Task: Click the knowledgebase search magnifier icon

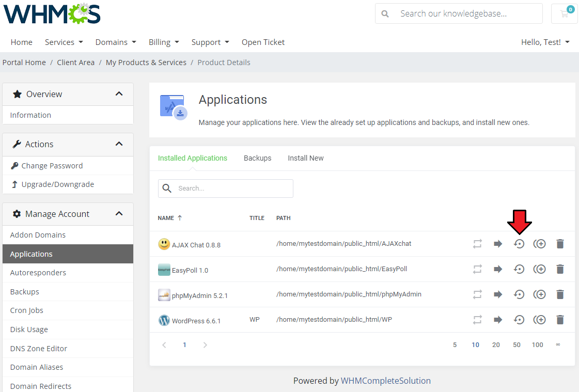Action: pyautogui.click(x=385, y=13)
